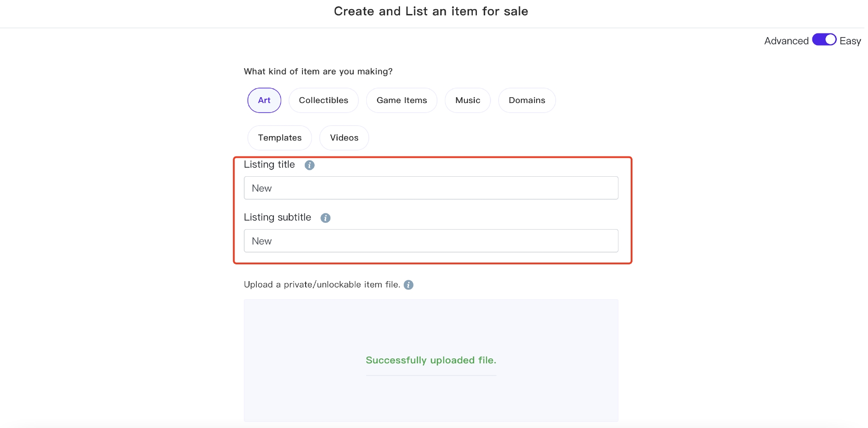The image size is (868, 428).
Task: Click the Successfully uploaded file message
Action: [x=431, y=360]
